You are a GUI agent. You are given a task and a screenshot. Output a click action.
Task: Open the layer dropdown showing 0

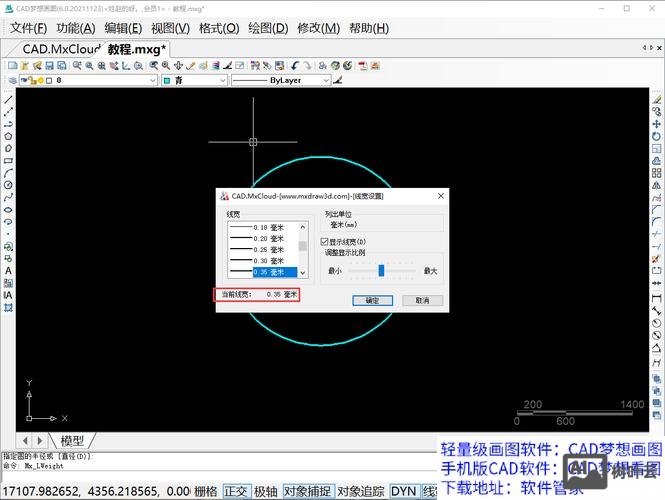coord(89,80)
